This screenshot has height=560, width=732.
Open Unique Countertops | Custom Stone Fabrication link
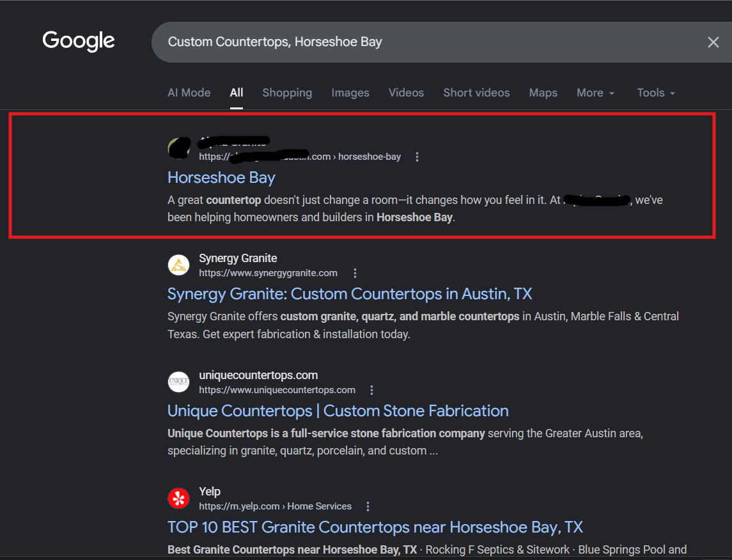[338, 410]
